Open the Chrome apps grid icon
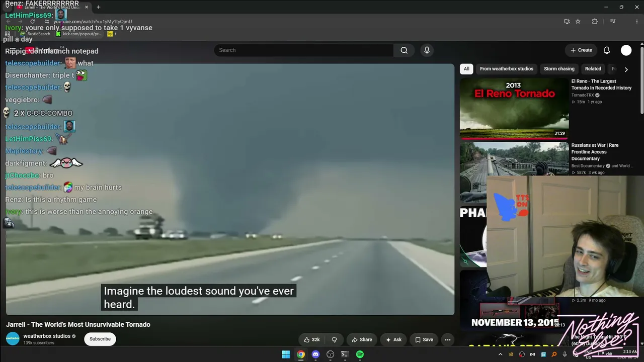Image resolution: width=644 pixels, height=362 pixels. (7, 34)
